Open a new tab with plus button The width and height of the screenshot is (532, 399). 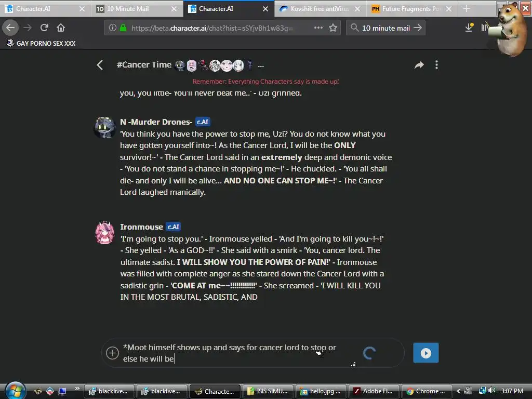pyautogui.click(x=467, y=8)
